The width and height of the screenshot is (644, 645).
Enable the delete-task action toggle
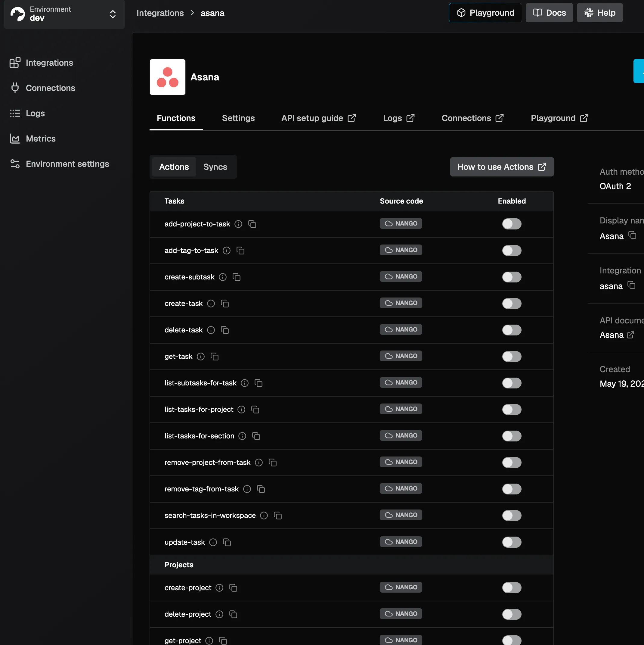512,330
